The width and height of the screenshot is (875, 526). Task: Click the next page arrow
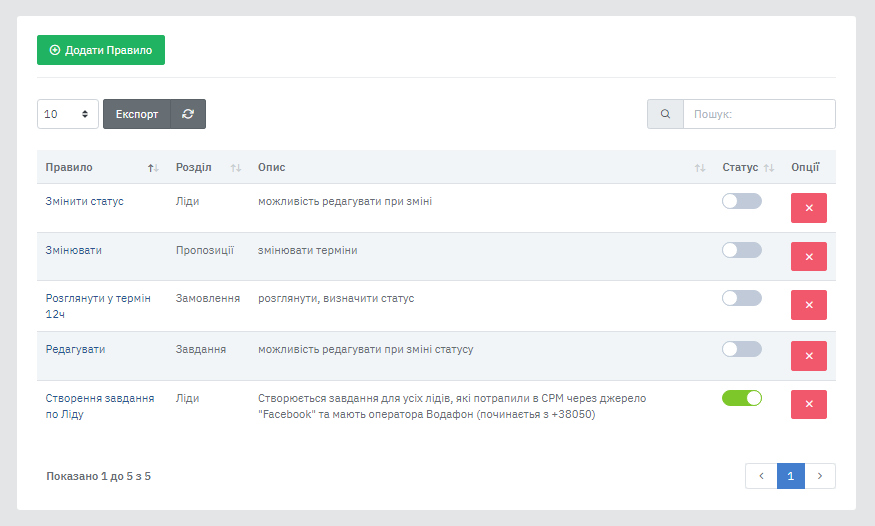coord(820,476)
